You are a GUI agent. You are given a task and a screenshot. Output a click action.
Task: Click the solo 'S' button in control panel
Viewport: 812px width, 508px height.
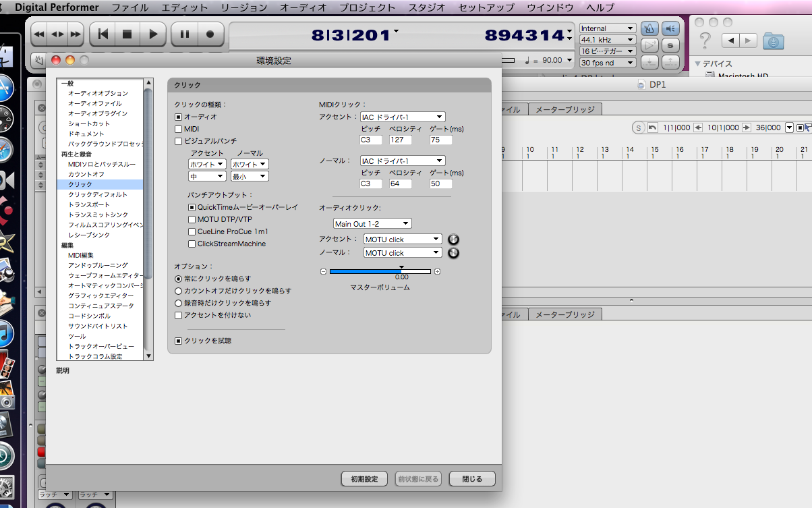(670, 45)
